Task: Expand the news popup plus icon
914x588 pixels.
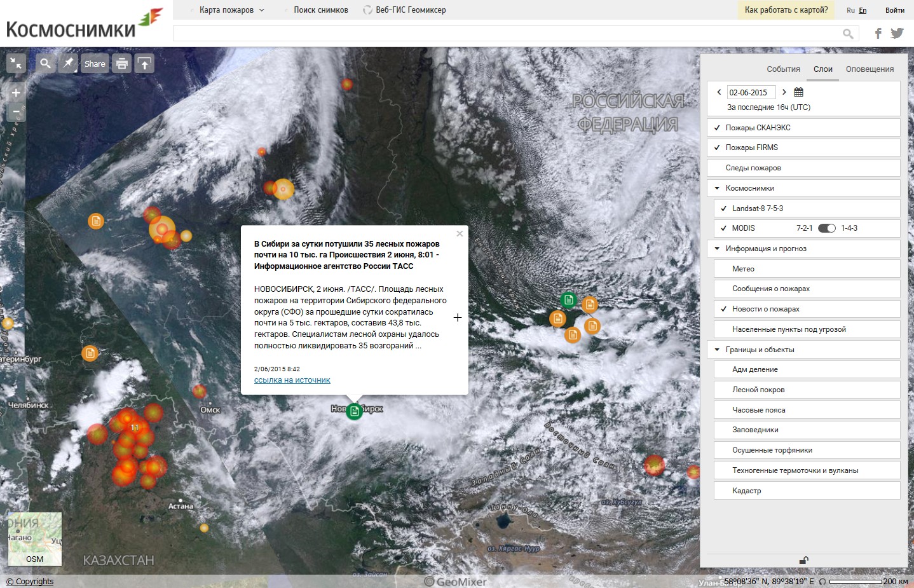Action: tap(458, 317)
